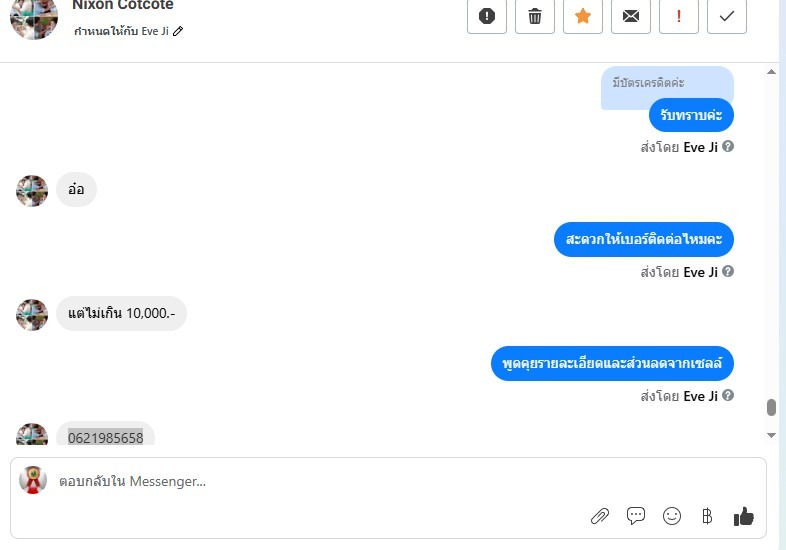The height and width of the screenshot is (550, 786).
Task: Click the scrollbar down arrow
Action: pos(771,435)
